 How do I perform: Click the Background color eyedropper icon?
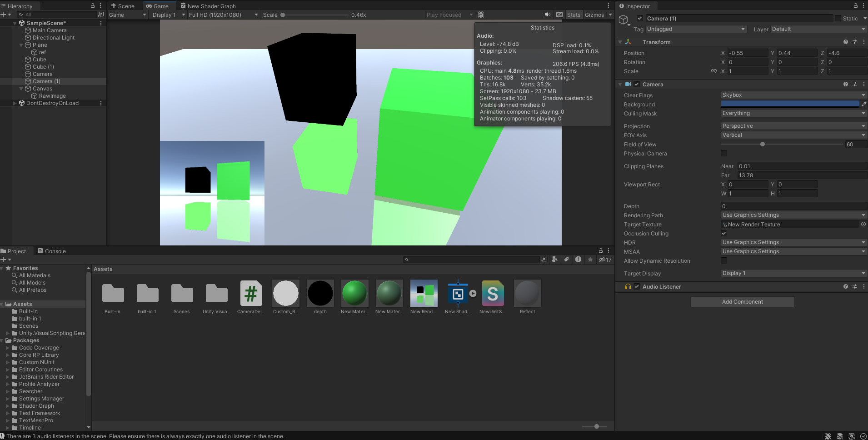pyautogui.click(x=864, y=104)
